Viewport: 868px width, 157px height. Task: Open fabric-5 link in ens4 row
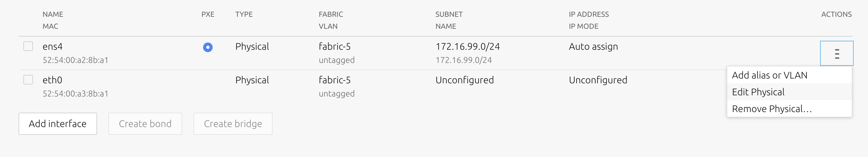tap(334, 46)
